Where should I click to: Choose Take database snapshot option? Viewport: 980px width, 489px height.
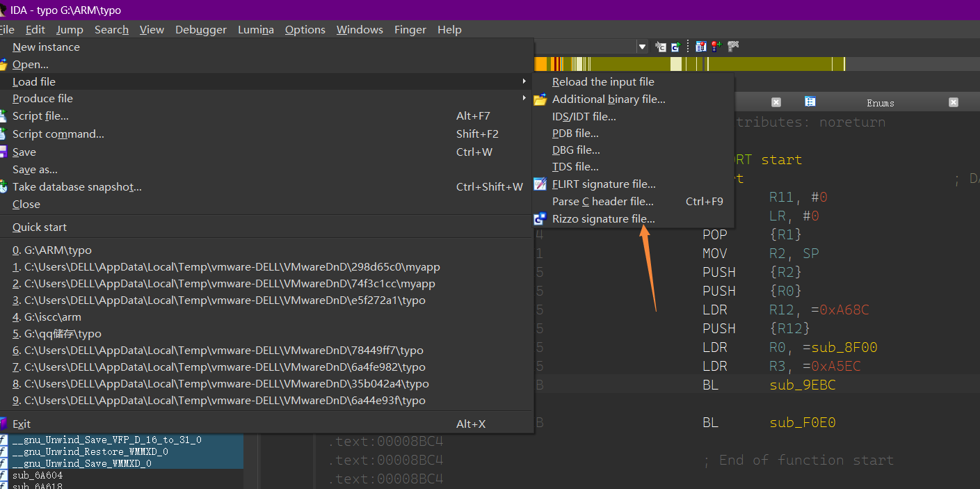tap(77, 187)
